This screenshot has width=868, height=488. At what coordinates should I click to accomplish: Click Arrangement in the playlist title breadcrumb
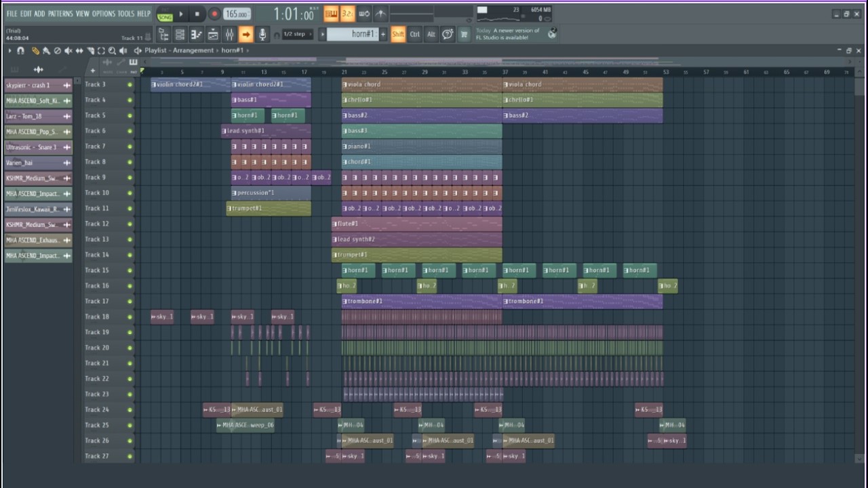193,50
